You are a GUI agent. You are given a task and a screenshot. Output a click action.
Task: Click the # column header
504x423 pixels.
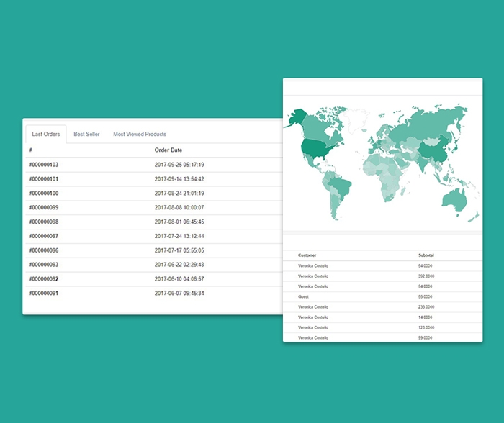point(31,150)
